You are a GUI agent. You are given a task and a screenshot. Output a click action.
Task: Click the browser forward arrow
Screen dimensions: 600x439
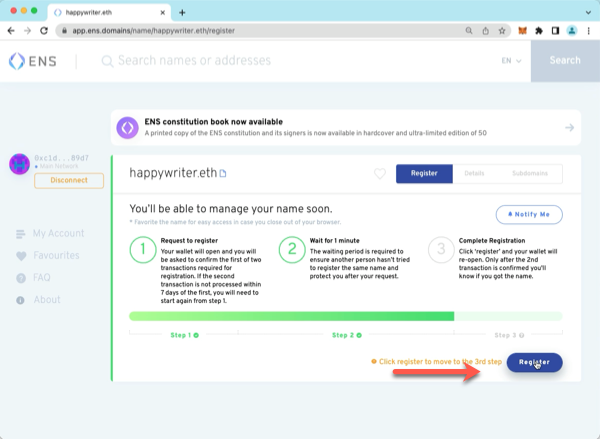[27, 31]
